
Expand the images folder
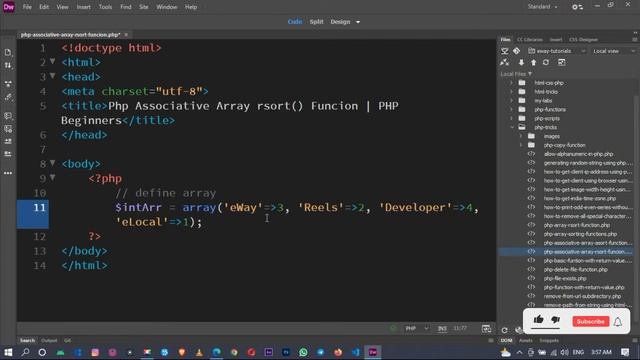tap(521, 136)
